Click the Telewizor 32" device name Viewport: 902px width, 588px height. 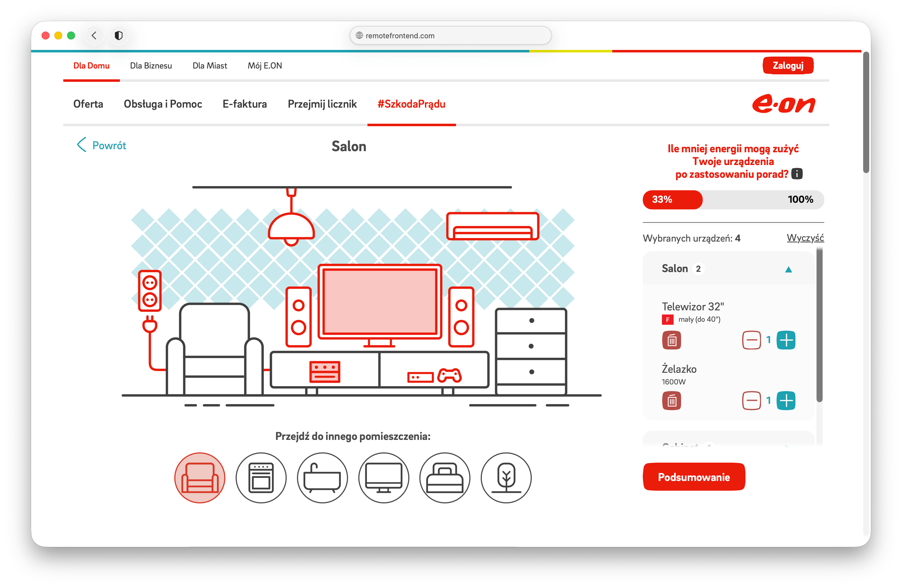[x=693, y=306]
